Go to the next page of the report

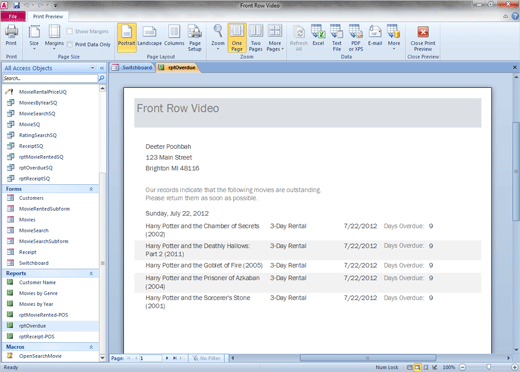point(167,358)
